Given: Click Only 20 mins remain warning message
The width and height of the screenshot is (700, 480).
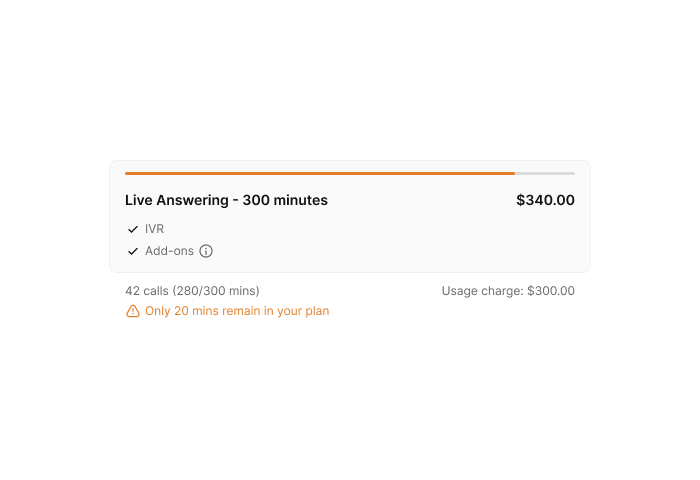Looking at the screenshot, I should click(x=237, y=311).
